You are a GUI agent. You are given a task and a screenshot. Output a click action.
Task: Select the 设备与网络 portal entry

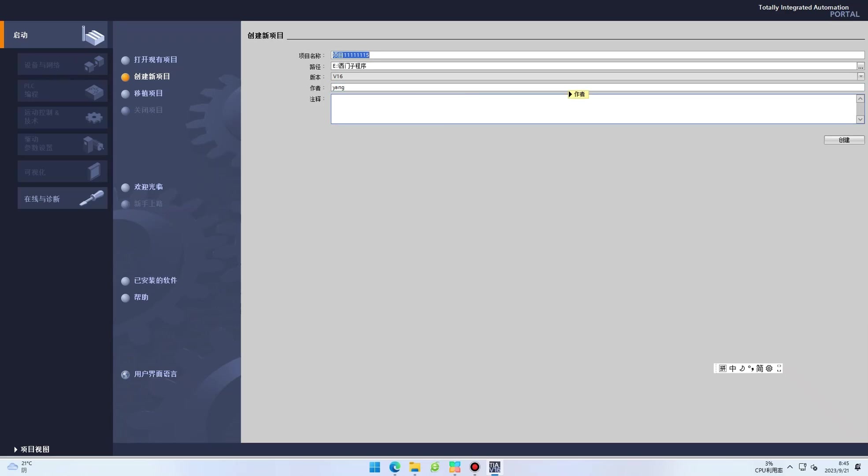click(63, 64)
